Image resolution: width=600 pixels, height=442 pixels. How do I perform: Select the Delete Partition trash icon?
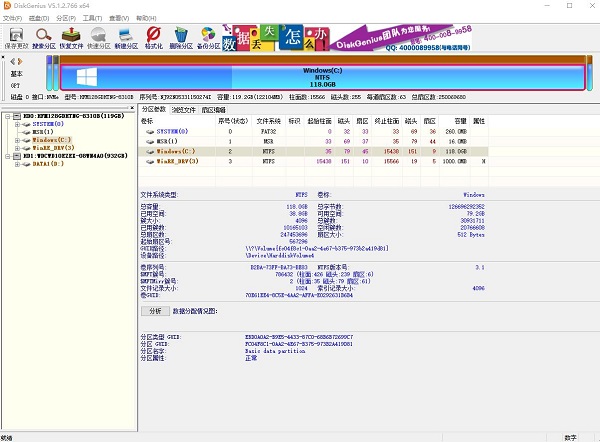(x=181, y=38)
